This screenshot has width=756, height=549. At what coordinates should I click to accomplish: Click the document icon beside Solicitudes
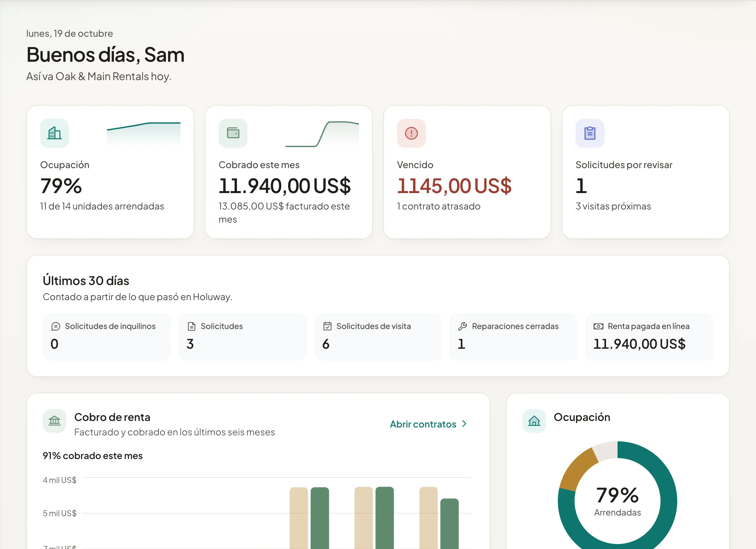click(192, 326)
